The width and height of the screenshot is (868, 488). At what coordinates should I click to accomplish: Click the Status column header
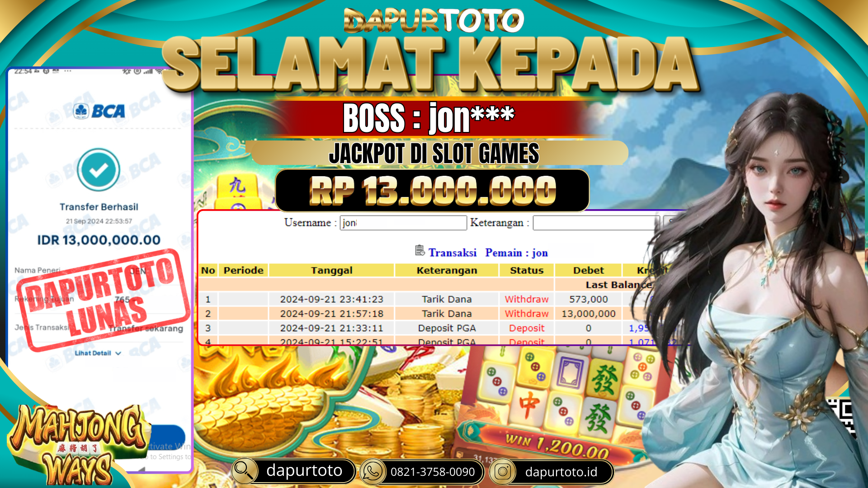point(527,270)
